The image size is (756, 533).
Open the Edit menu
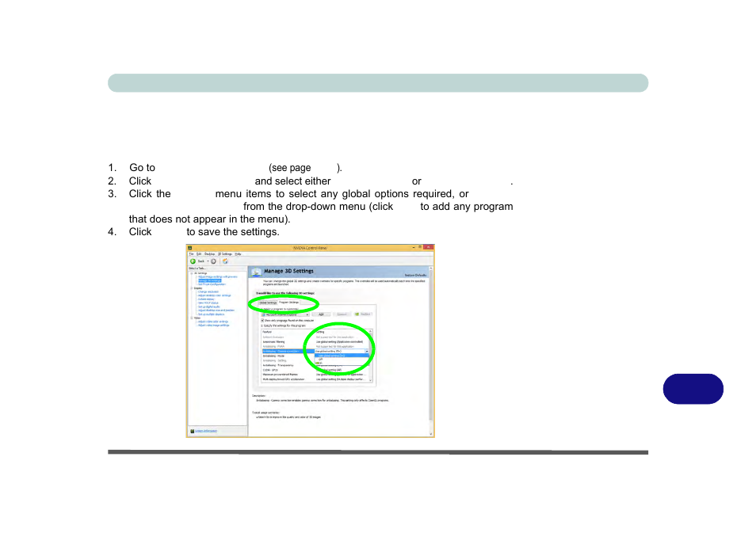199,254
